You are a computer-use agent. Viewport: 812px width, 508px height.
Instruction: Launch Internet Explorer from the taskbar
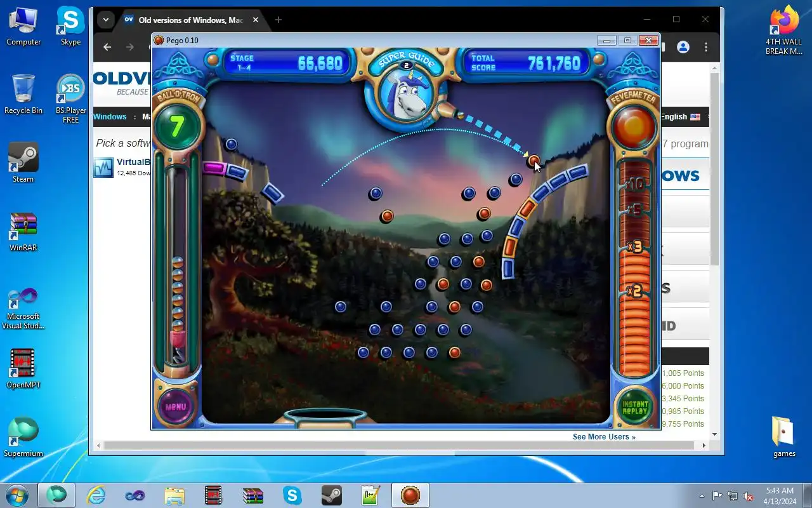click(x=96, y=495)
